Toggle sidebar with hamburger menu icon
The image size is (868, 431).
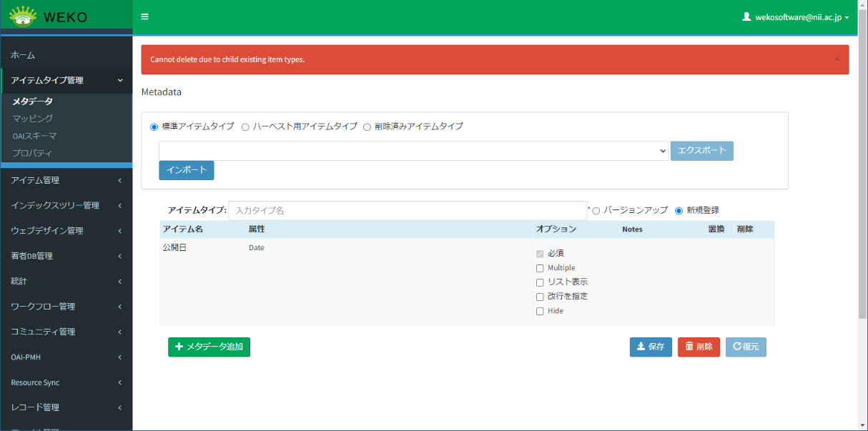tap(145, 16)
